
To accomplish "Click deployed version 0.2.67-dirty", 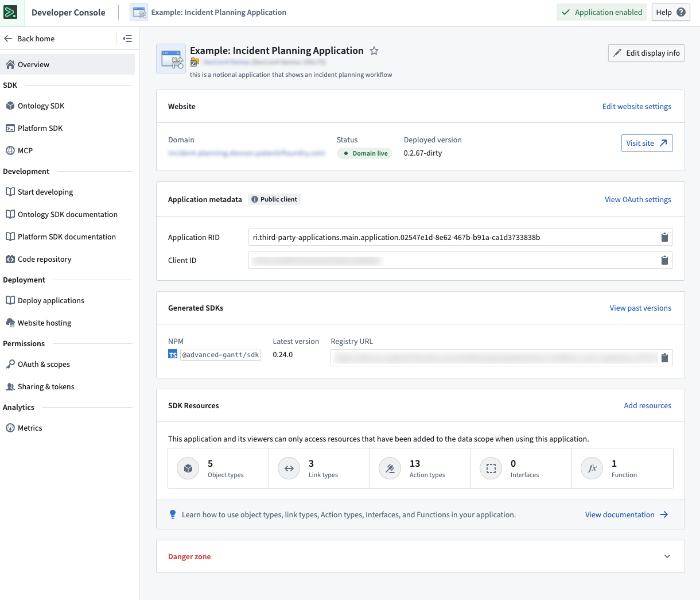I will pyautogui.click(x=423, y=153).
